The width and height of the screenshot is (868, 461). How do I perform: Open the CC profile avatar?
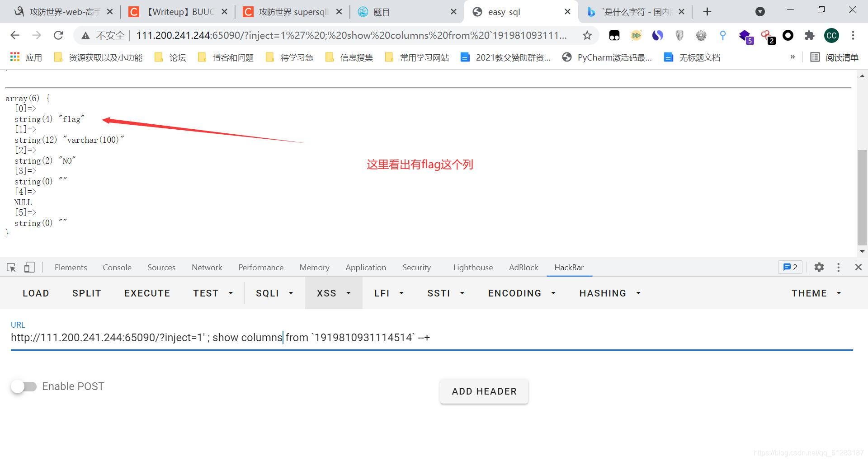click(x=831, y=35)
